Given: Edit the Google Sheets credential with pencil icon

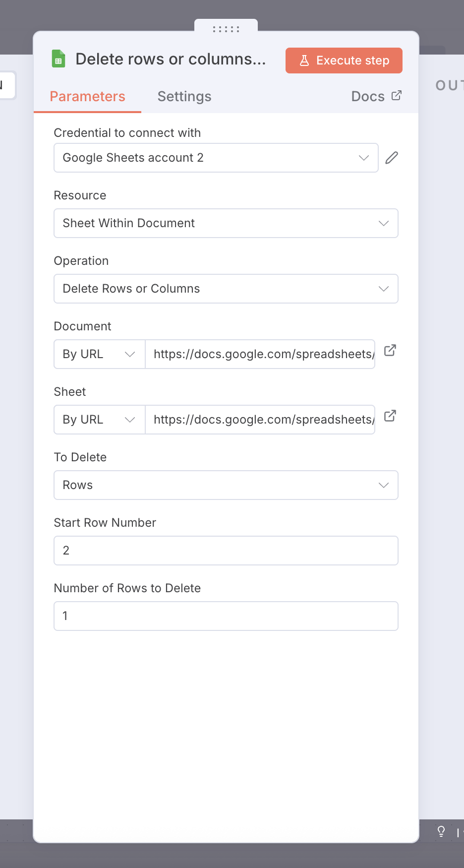Looking at the screenshot, I should tap(392, 158).
